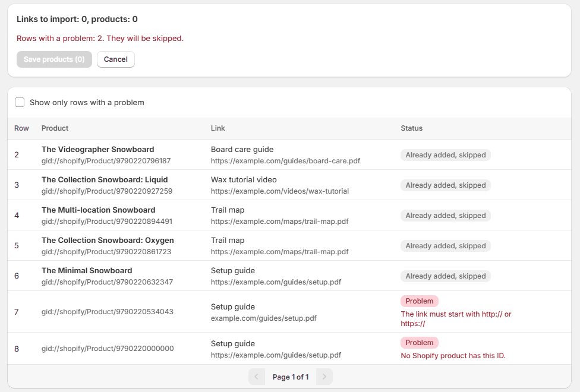Click Setup guide title in row 8
The width and height of the screenshot is (580, 392).
pos(233,343)
